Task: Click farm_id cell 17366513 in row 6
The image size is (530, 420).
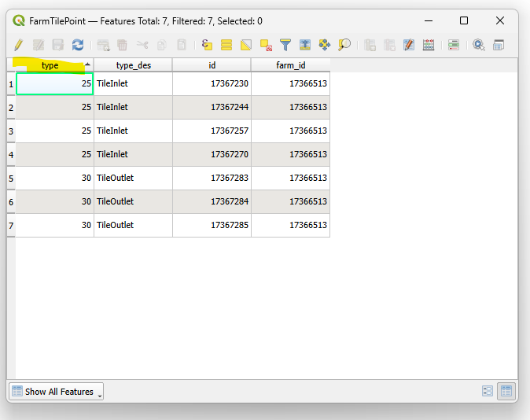Action: [291, 201]
